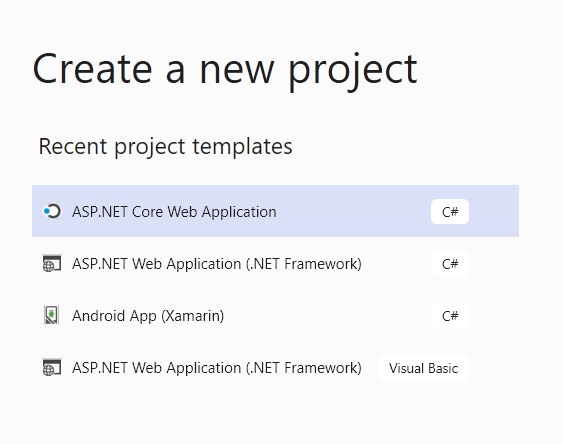
Task: Choose the C# ASP.NET Web Application (.NET Framework) name
Action: 217,264
